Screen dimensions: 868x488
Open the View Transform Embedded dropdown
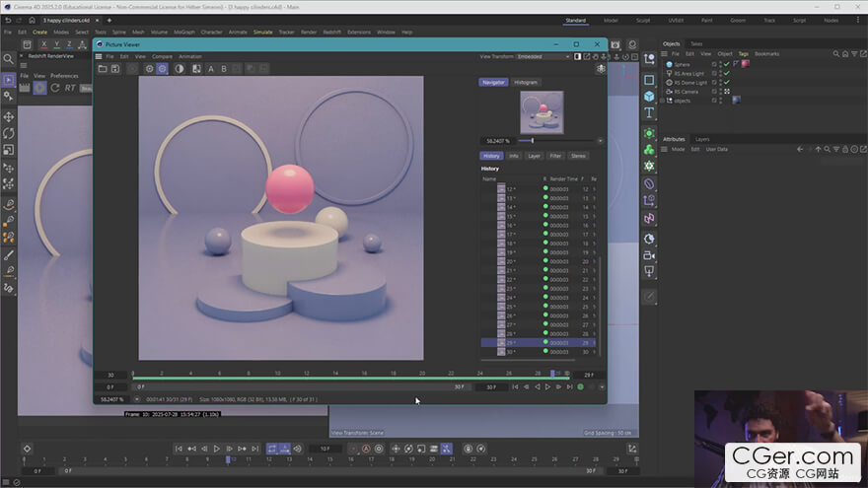click(543, 56)
